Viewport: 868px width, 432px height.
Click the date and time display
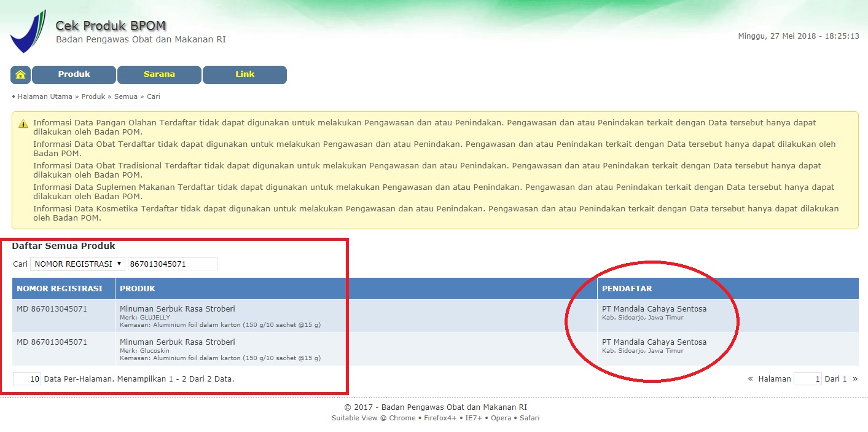click(798, 36)
